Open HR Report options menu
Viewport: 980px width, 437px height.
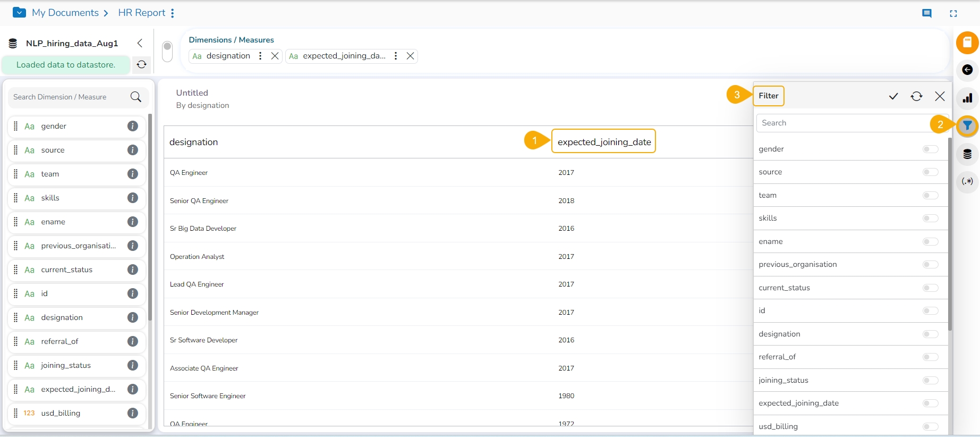point(173,13)
